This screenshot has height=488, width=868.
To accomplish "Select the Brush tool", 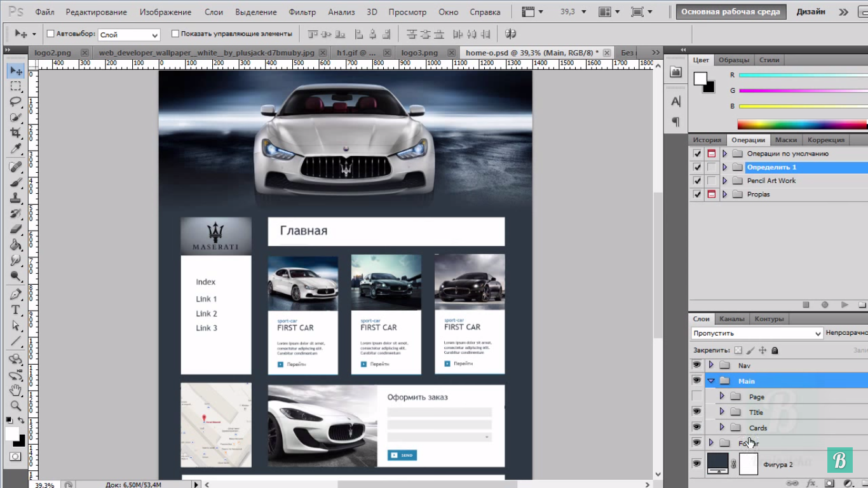I will [16, 182].
